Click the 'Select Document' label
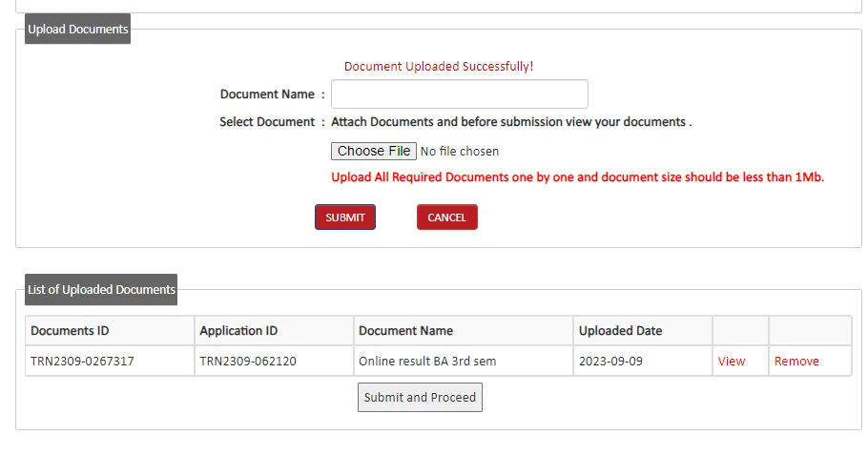Image resolution: width=868 pixels, height=456 pixels. coord(267,122)
